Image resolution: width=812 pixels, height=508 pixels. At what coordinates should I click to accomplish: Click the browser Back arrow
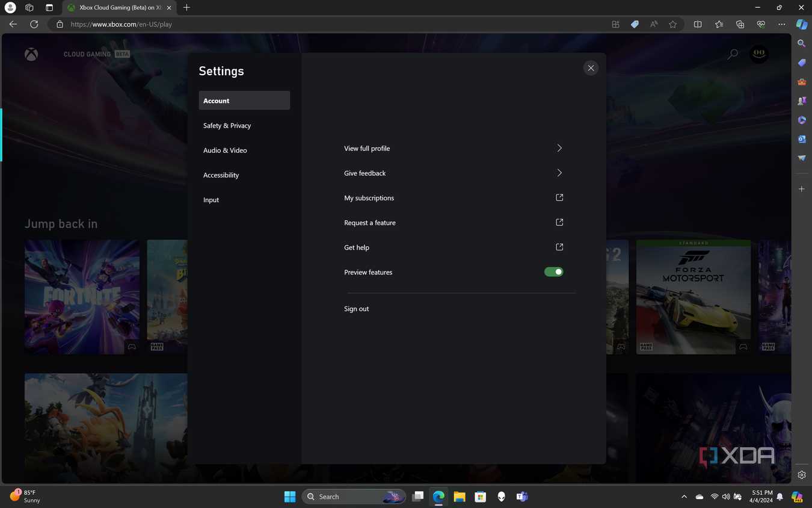[x=13, y=24]
